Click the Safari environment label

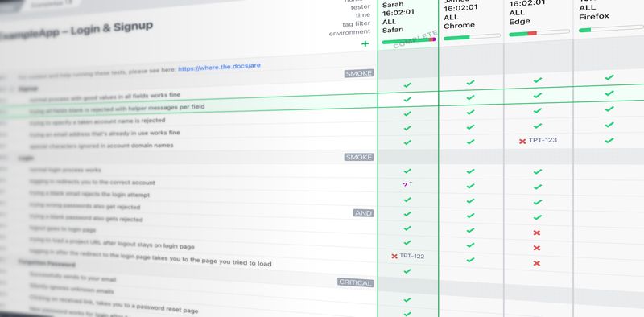[x=393, y=30]
